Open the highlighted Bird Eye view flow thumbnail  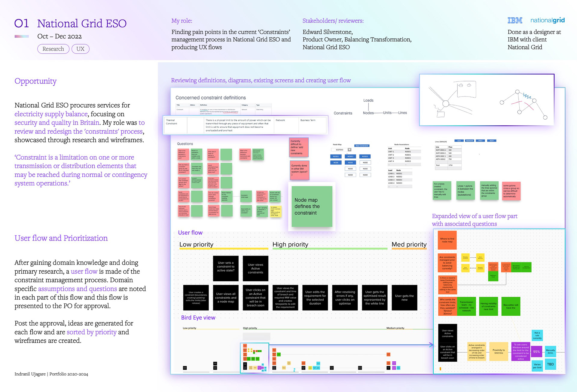(255, 358)
